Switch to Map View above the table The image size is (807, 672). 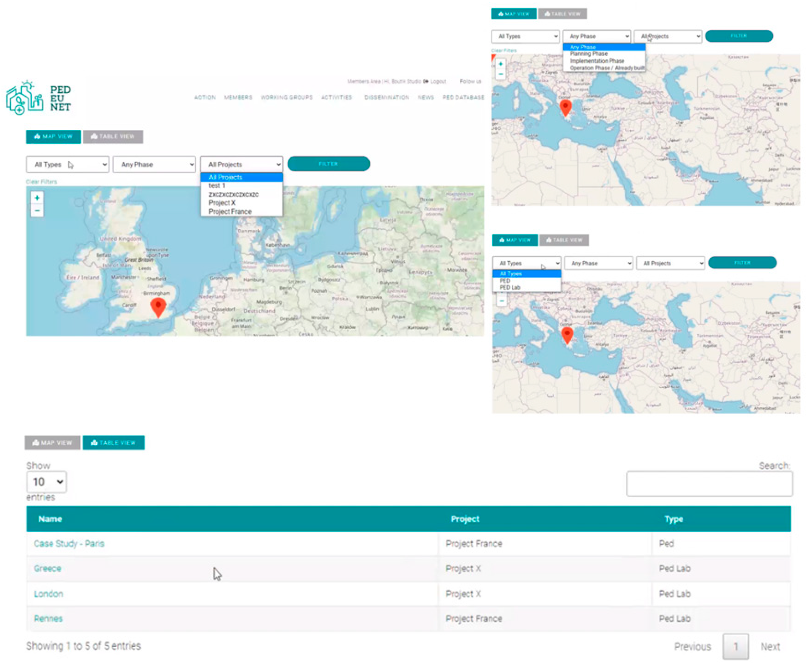click(x=52, y=443)
